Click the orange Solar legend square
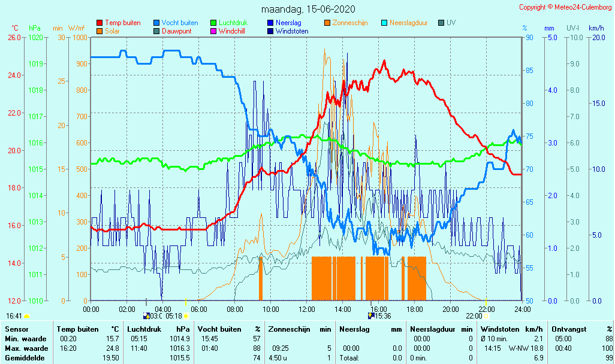Viewport: 615px width, 364px height. coord(100,31)
